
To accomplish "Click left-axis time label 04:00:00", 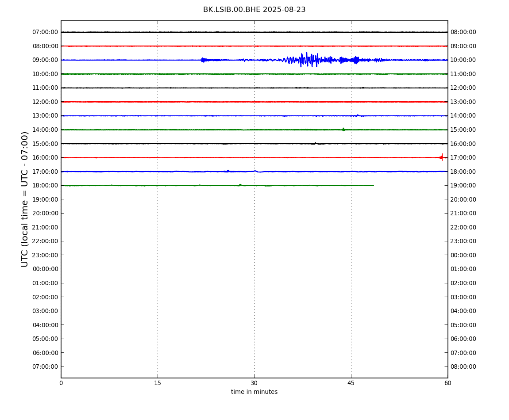I will tap(46, 325).
